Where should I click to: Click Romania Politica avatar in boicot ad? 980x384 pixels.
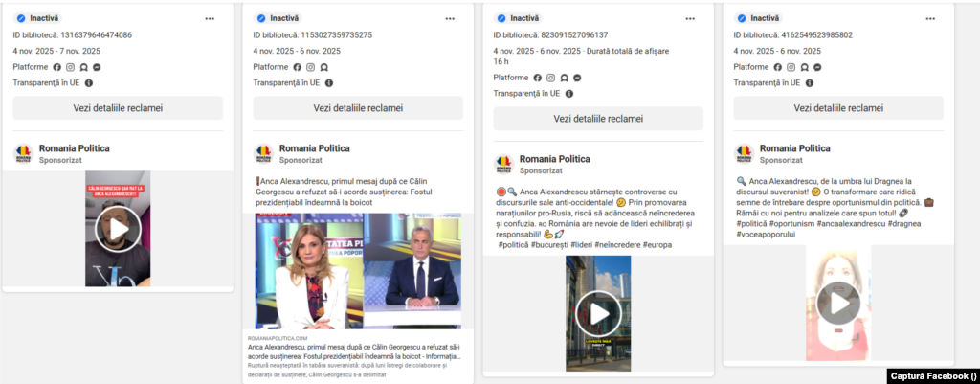[263, 153]
